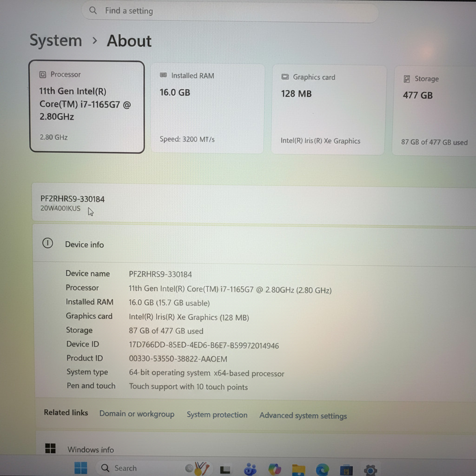Click the Installed RAM memory icon
The height and width of the screenshot is (476, 476).
[163, 75]
